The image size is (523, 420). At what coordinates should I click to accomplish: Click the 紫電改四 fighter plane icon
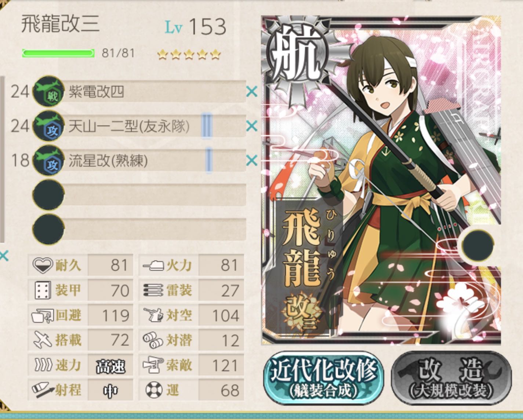(x=48, y=91)
